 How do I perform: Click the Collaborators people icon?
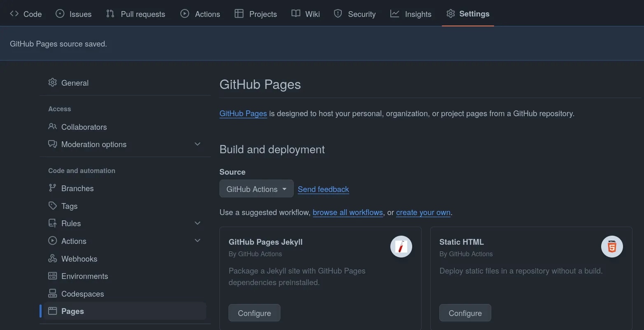pyautogui.click(x=52, y=127)
